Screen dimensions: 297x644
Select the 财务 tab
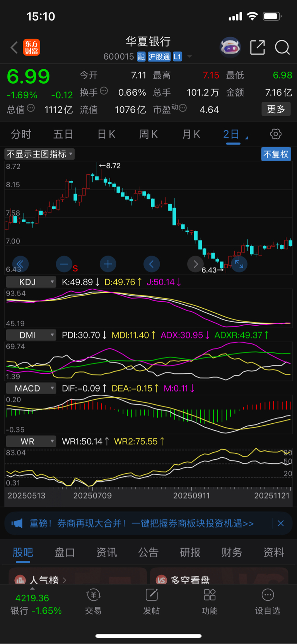tap(232, 553)
